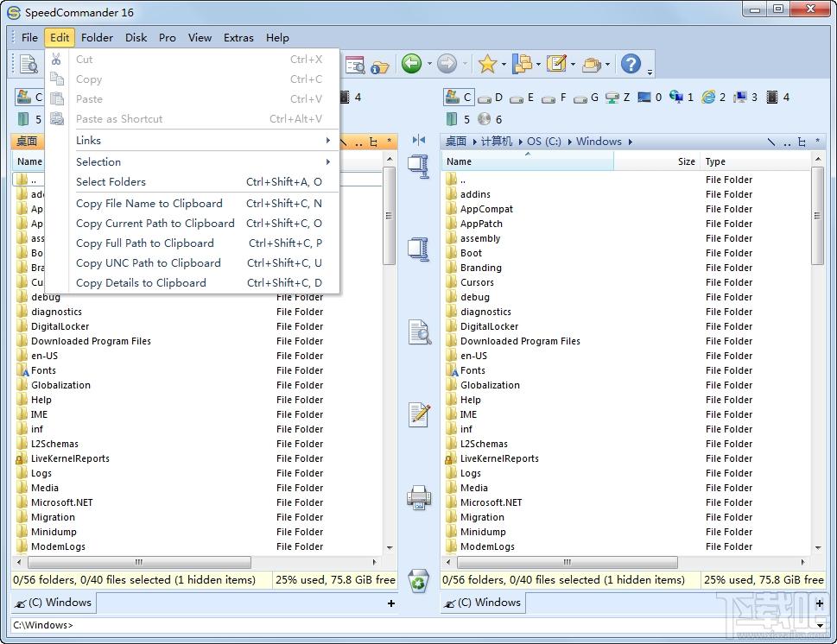Add new tab with plus in right panel
The height and width of the screenshot is (644, 837).
coord(819,603)
